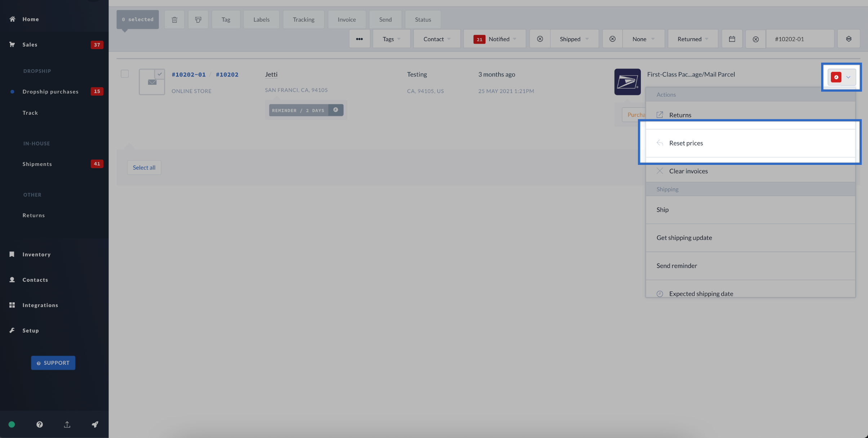The image size is (868, 438).
Task: Open the help question mark icon
Action: click(40, 424)
